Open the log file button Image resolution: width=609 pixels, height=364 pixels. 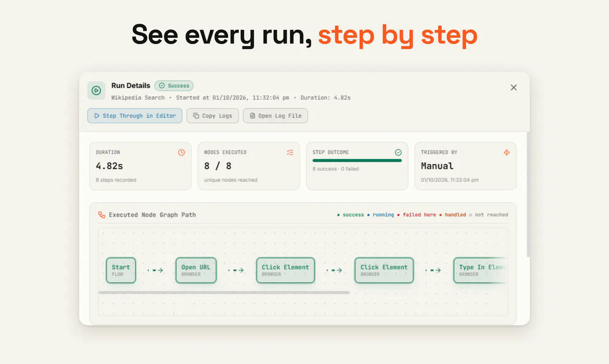point(275,115)
